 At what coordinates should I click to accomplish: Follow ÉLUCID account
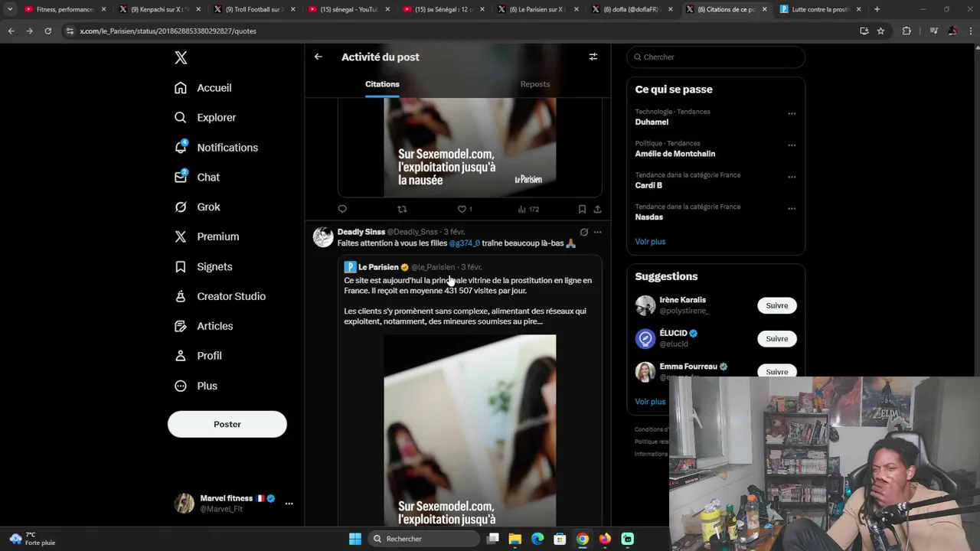[777, 338]
